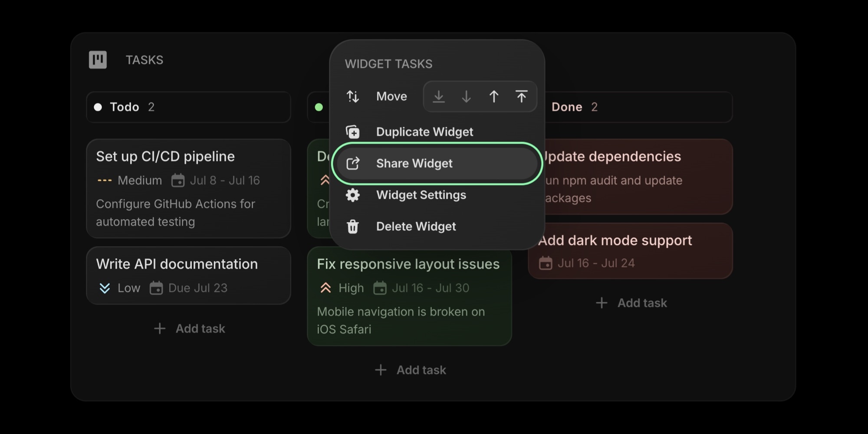Click calendar icon beside Jul 16 - Jul 30
The width and height of the screenshot is (868, 434).
[380, 288]
